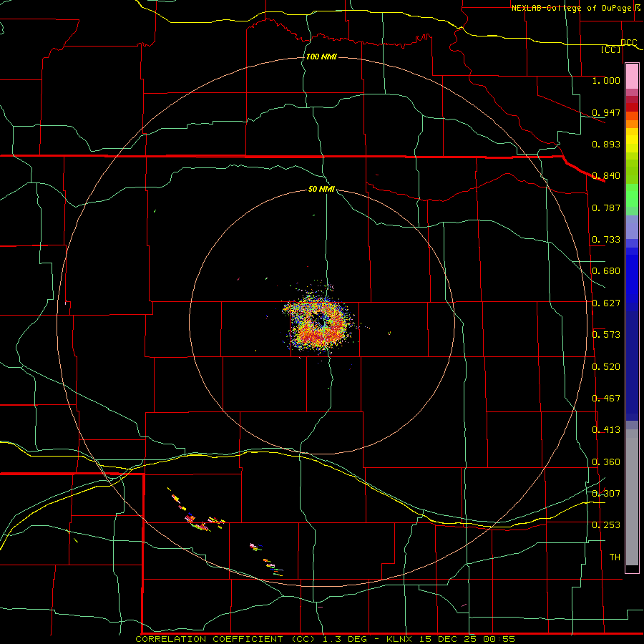Pick the pink segment atop the color bar
Screen dimensions: 644x644
point(632,77)
